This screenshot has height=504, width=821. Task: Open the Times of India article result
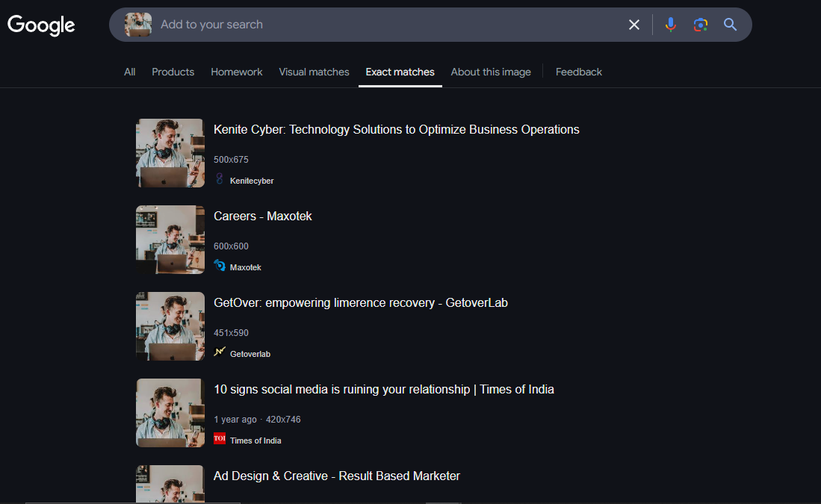click(384, 389)
